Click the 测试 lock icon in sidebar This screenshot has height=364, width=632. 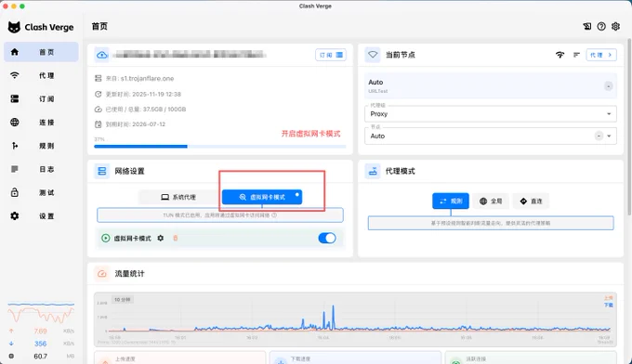coord(15,192)
